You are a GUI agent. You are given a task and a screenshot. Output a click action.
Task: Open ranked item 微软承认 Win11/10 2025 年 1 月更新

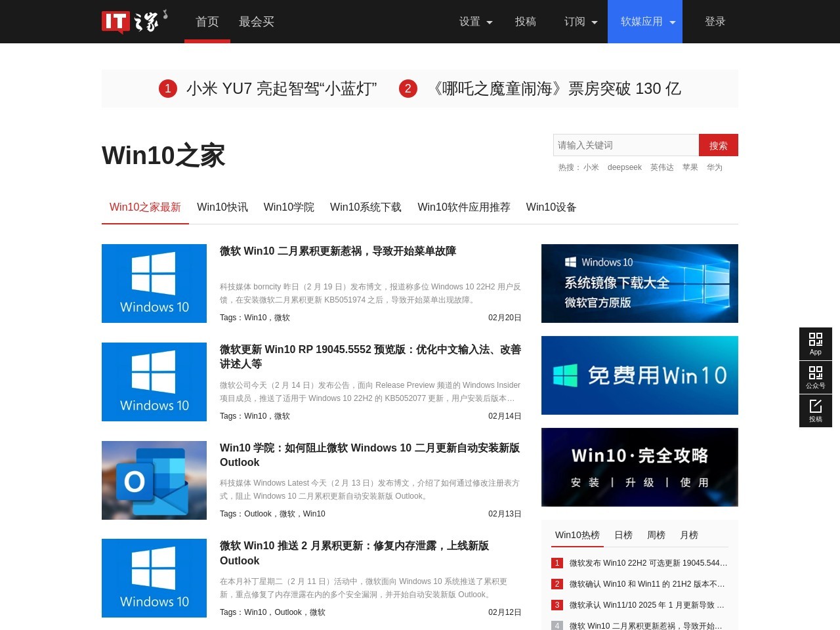647,605
